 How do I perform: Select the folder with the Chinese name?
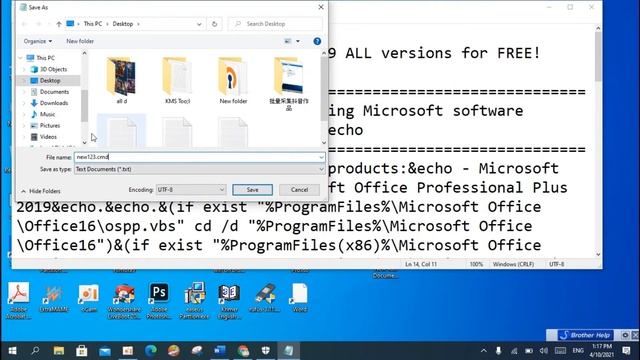[x=289, y=84]
